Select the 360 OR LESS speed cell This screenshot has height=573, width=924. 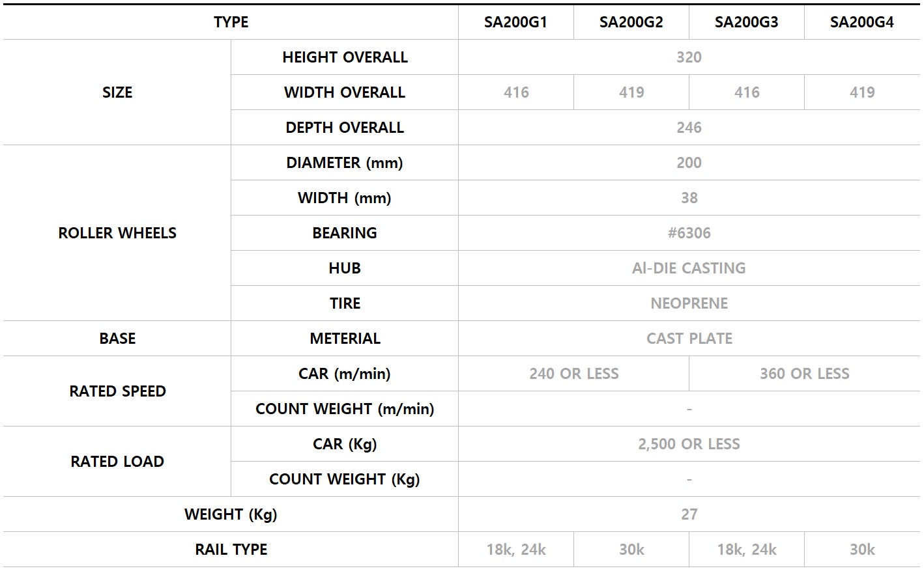coord(805,374)
